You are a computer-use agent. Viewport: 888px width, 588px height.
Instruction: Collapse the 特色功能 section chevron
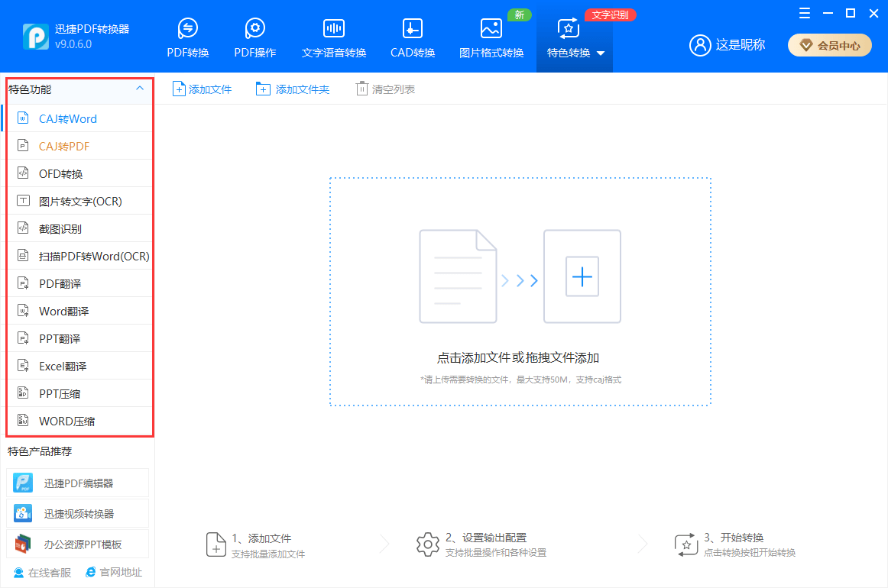pos(139,89)
